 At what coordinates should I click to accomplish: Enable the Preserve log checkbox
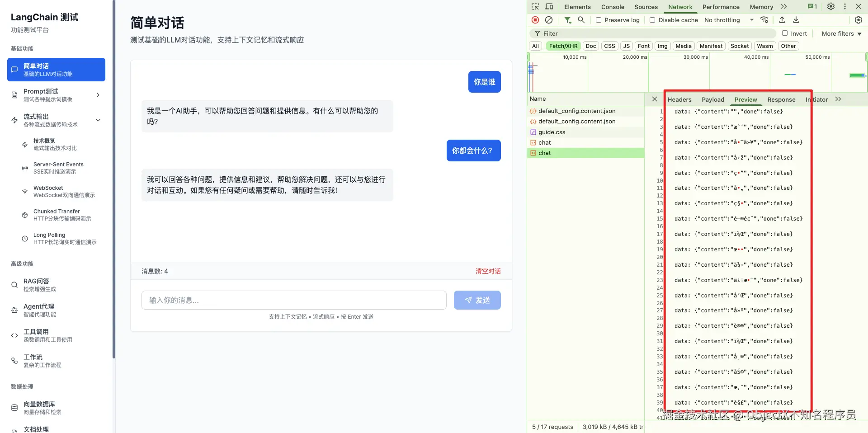point(599,20)
